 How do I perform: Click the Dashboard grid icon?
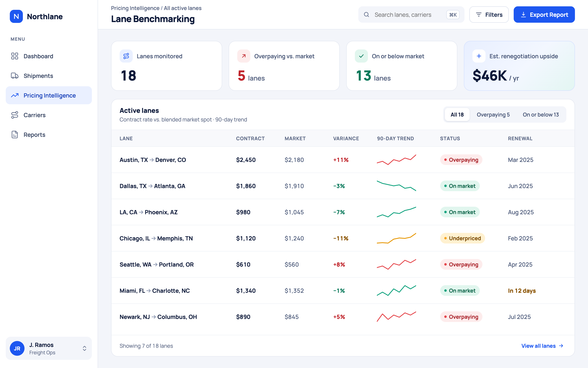pyautogui.click(x=14, y=56)
